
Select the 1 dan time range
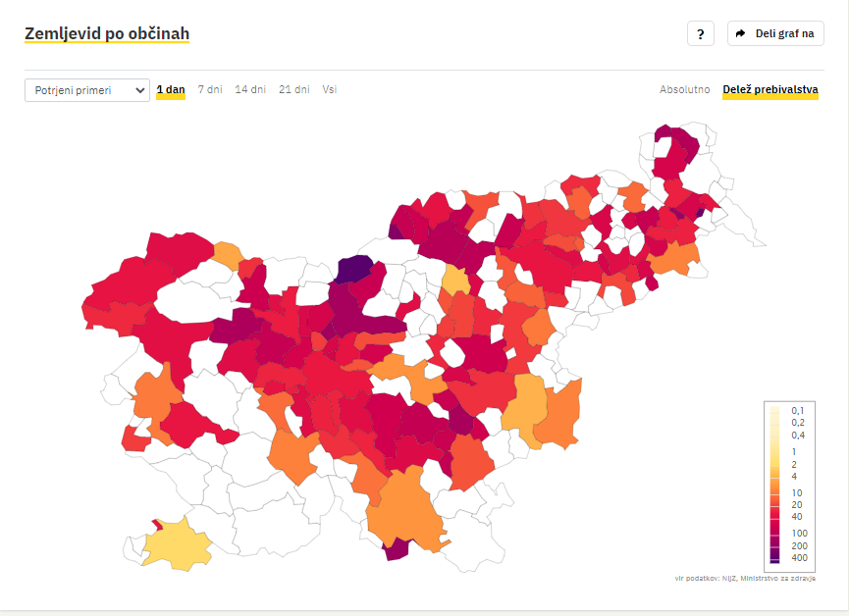click(171, 89)
